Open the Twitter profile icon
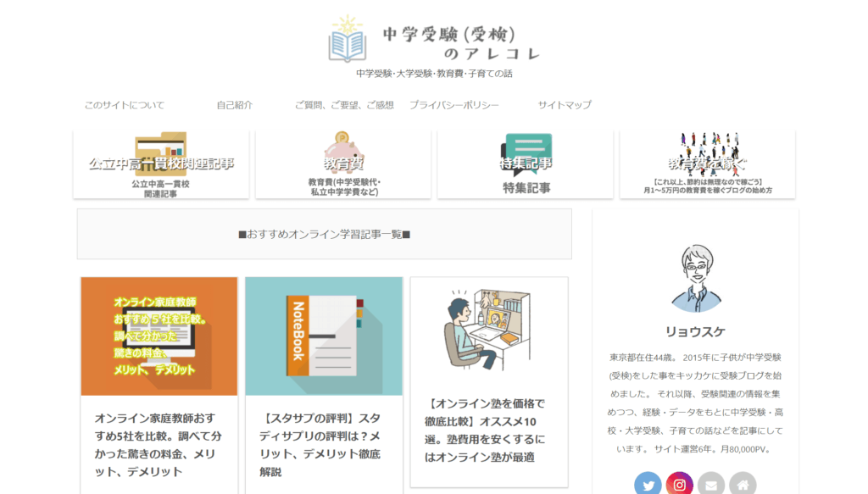Viewport: 868px width, 494px height. 648,485
